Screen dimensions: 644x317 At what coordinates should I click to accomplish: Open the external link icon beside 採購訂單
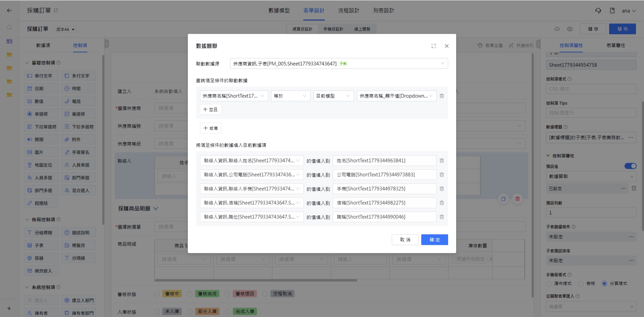tap(56, 10)
